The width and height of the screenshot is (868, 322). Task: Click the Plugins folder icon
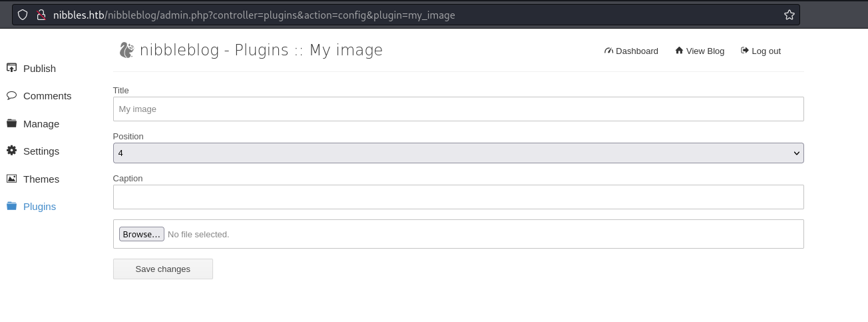pos(11,206)
